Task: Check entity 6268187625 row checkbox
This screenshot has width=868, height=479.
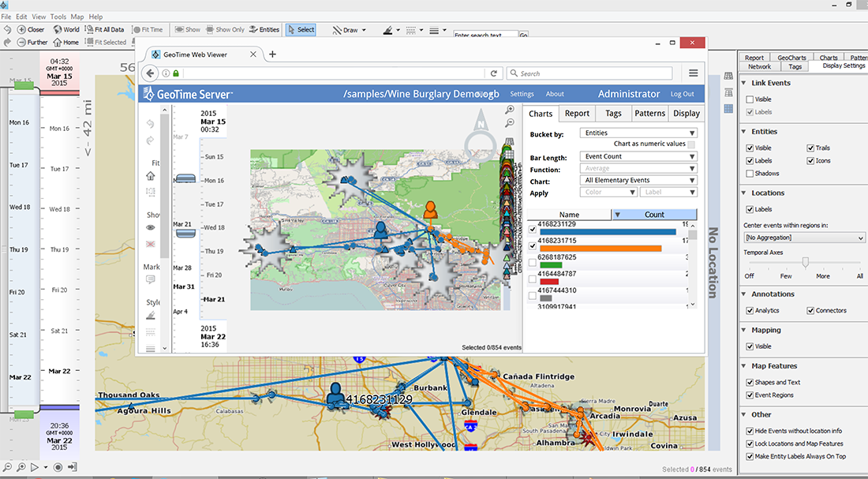Action: (x=533, y=263)
